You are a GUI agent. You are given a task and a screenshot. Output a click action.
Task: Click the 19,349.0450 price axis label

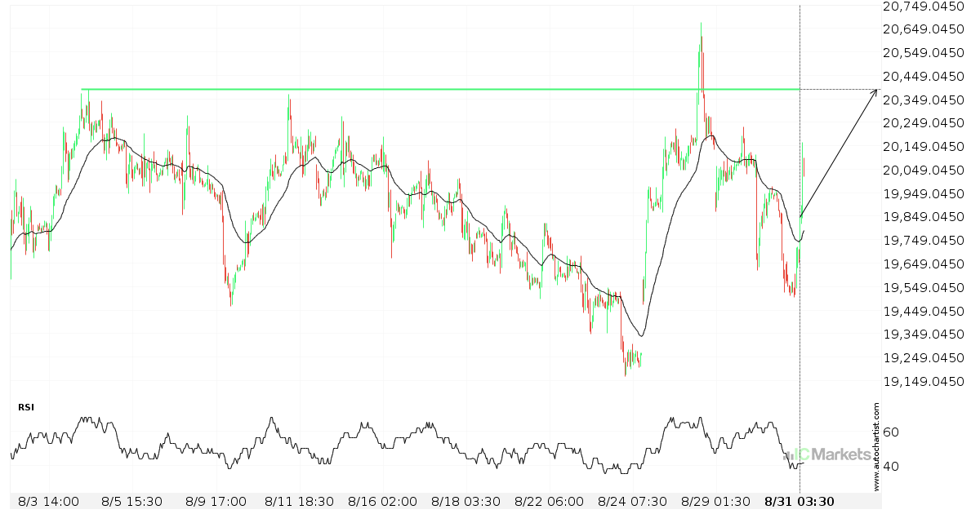tap(925, 335)
